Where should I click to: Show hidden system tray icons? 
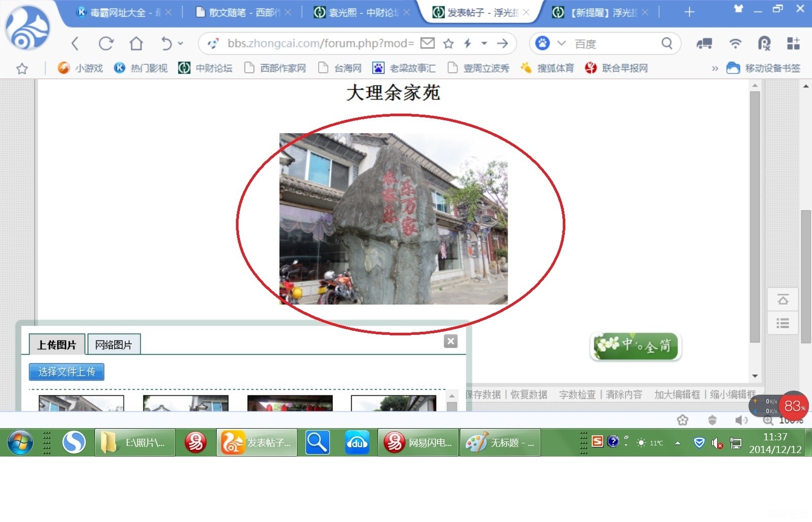click(678, 443)
